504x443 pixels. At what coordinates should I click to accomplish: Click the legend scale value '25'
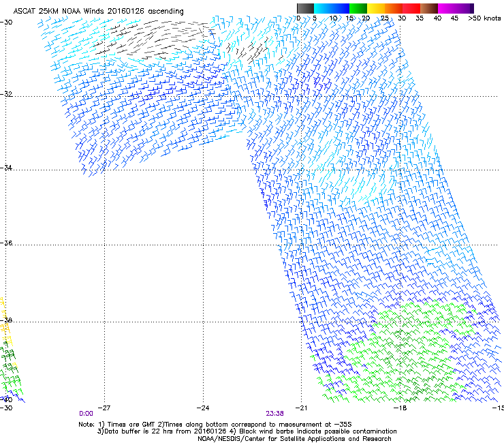385,18
